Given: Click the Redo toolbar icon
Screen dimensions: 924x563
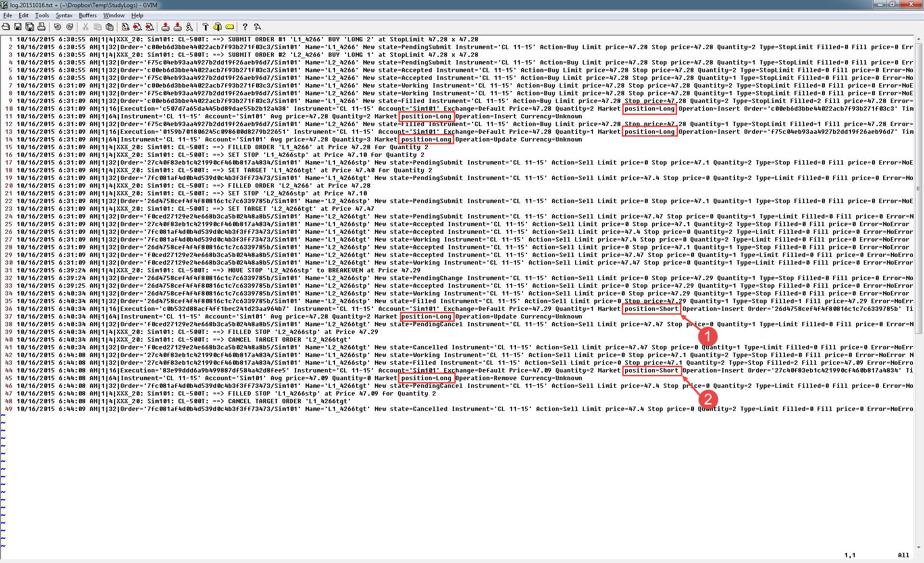Looking at the screenshot, I should [x=70, y=27].
